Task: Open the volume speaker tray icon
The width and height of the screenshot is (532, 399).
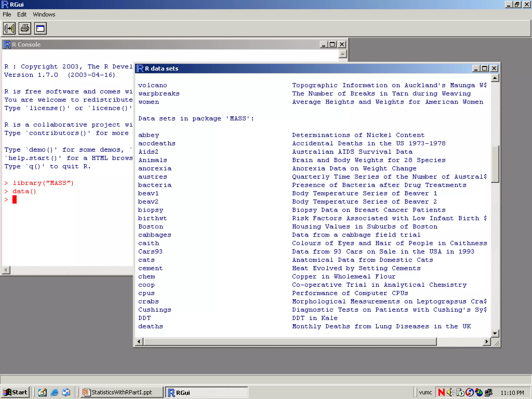Action: [450, 392]
